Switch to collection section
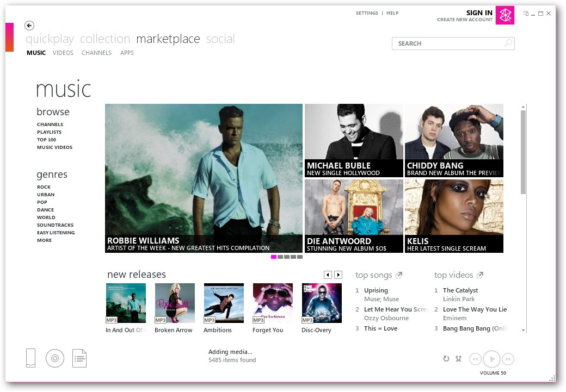 tap(105, 39)
